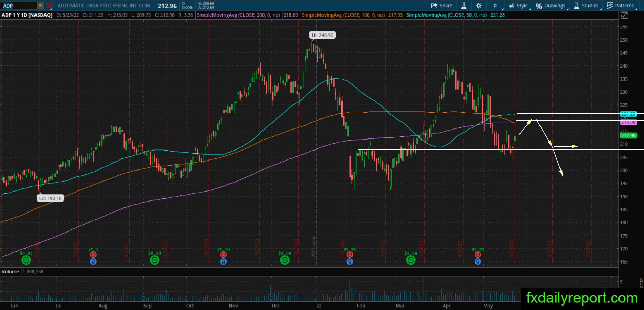Click the Lo: 192.18 price bubble
Screen dimensions: 644x310
pos(50,198)
